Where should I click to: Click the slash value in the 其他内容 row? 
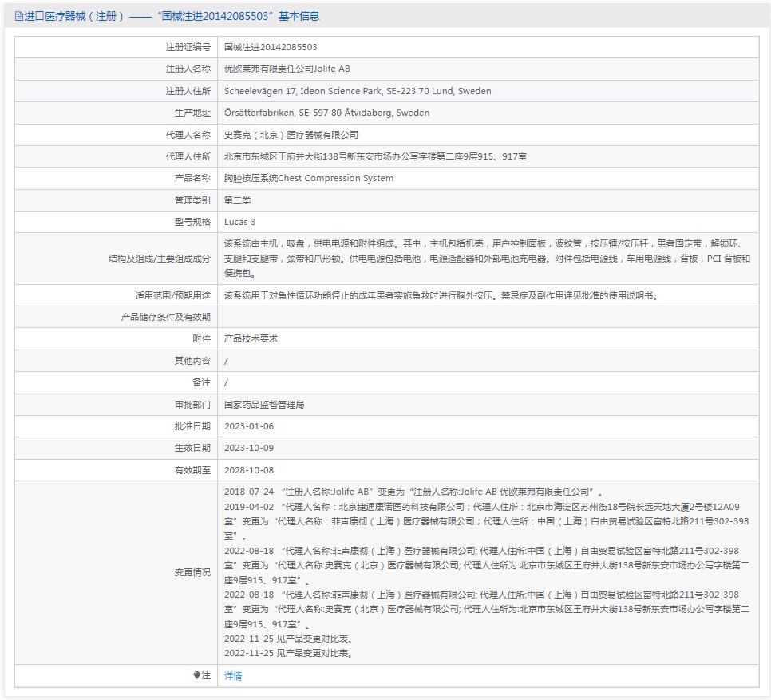pyautogui.click(x=226, y=361)
